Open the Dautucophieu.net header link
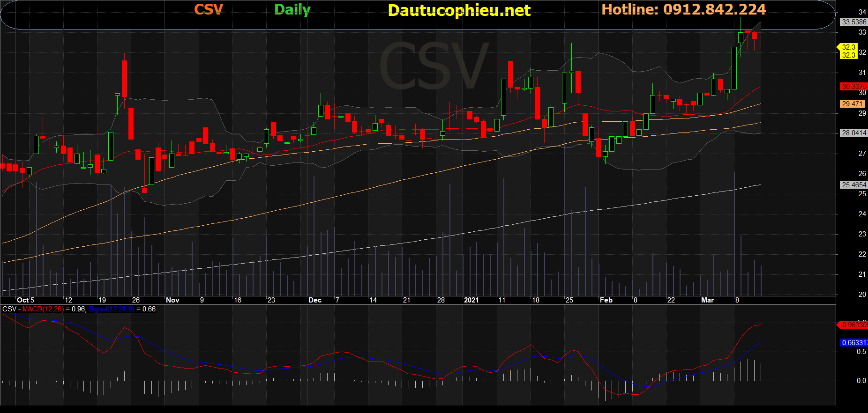Image resolution: width=868 pixels, height=413 pixels. (x=459, y=10)
